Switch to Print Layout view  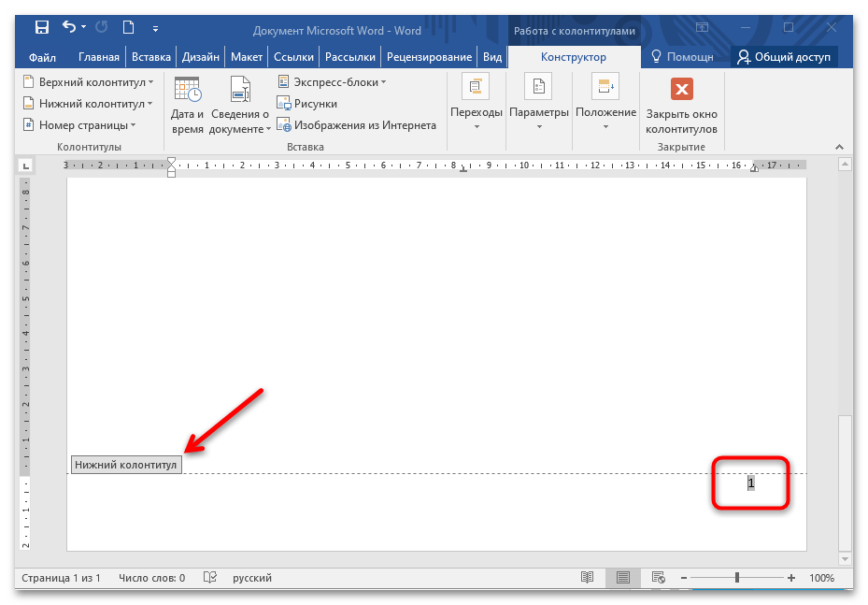click(x=623, y=578)
